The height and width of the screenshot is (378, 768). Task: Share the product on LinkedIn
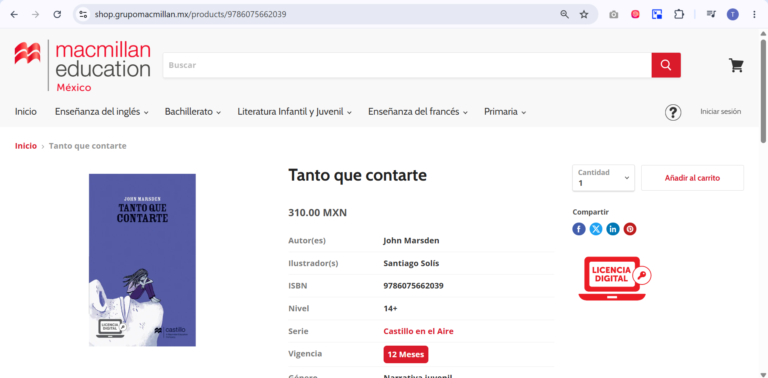(x=613, y=229)
